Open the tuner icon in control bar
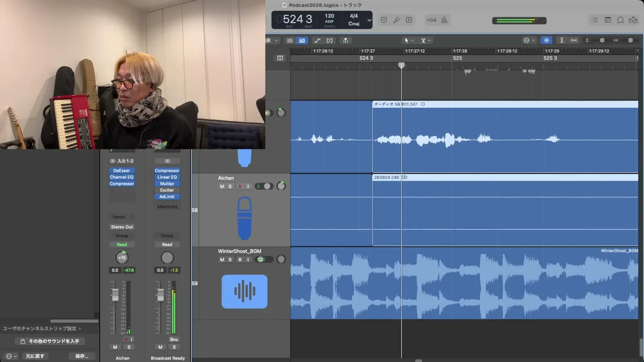Image resolution: width=644 pixels, height=362 pixels. 396,20
